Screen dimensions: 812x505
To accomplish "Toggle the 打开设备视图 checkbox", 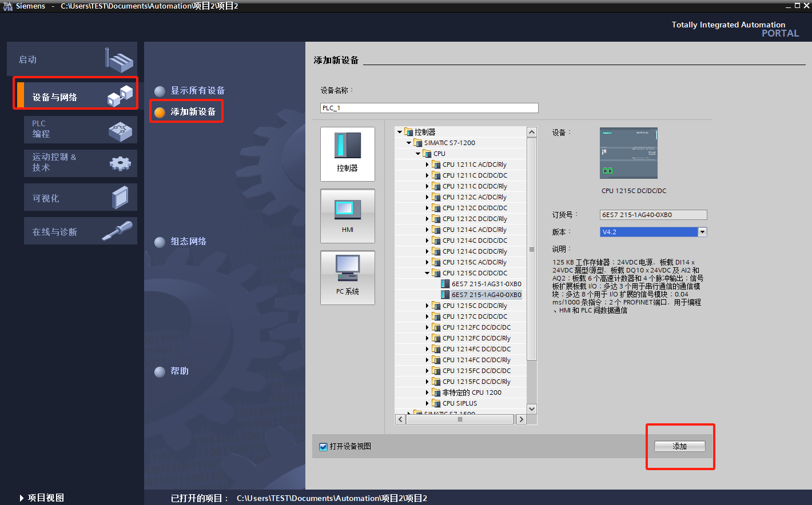I will pyautogui.click(x=324, y=447).
